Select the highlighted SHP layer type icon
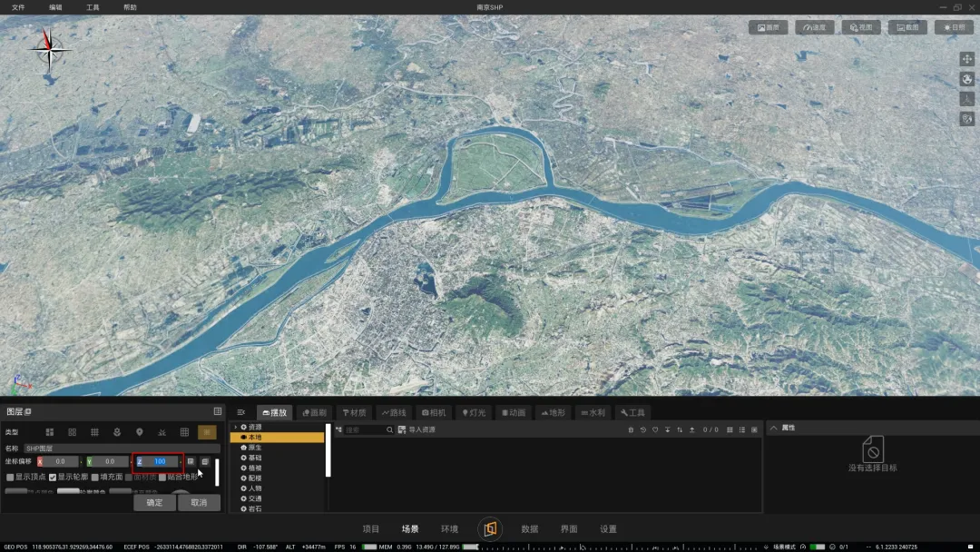980x552 pixels. tap(207, 432)
